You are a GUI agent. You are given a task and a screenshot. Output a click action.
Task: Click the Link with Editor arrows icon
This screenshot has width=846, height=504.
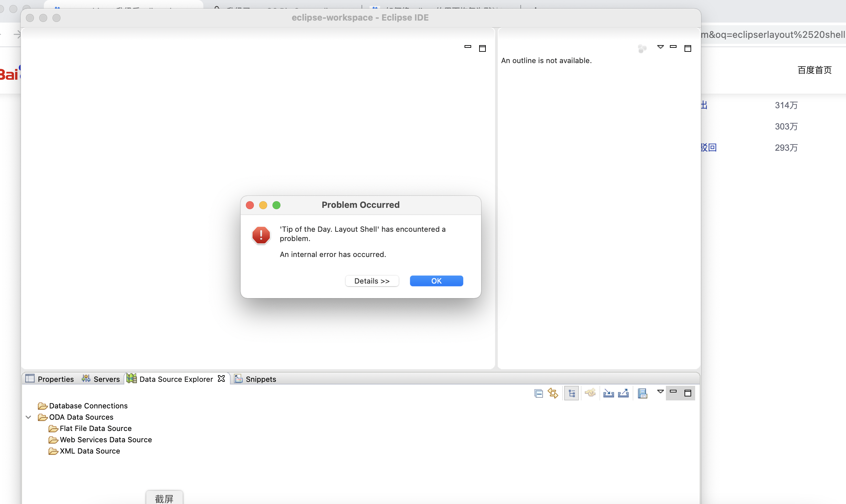point(553,393)
